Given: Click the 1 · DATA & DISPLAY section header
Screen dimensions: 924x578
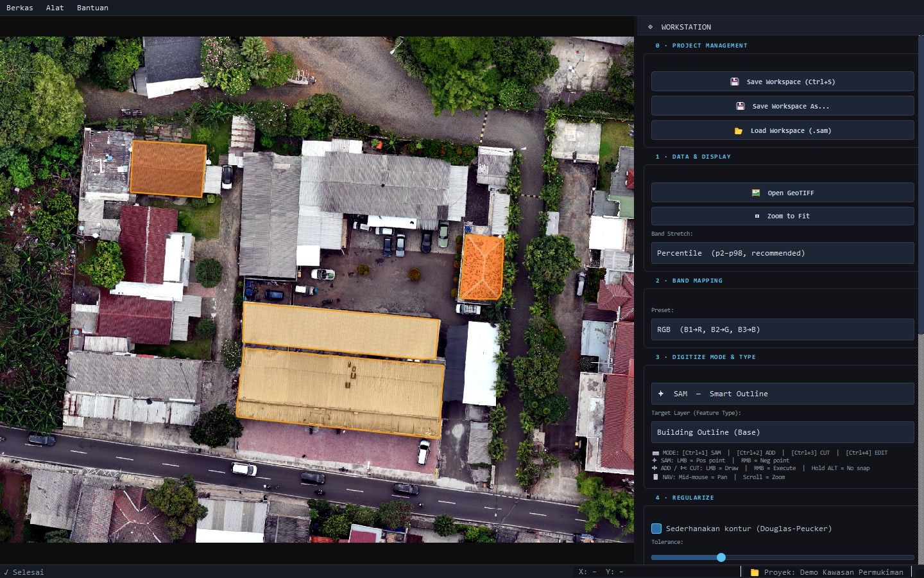Looking at the screenshot, I should (x=693, y=157).
